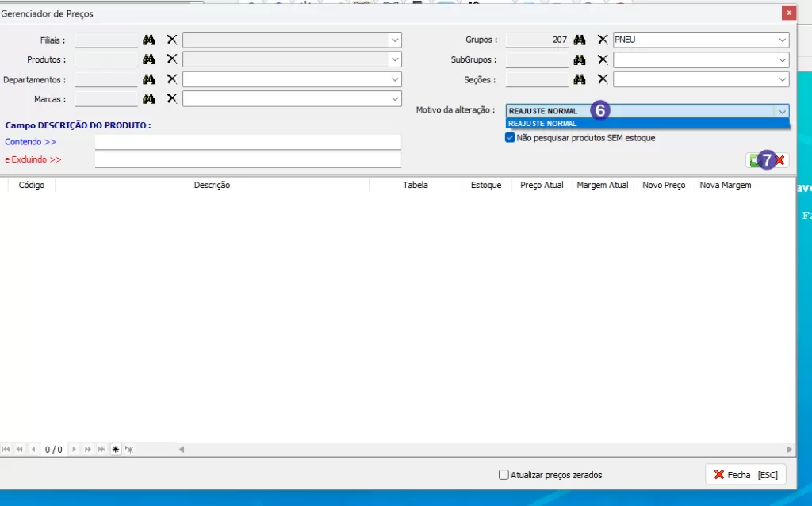The width and height of the screenshot is (812, 506).
Task: Click the binoculars search icon for Produtos
Action: click(x=148, y=59)
